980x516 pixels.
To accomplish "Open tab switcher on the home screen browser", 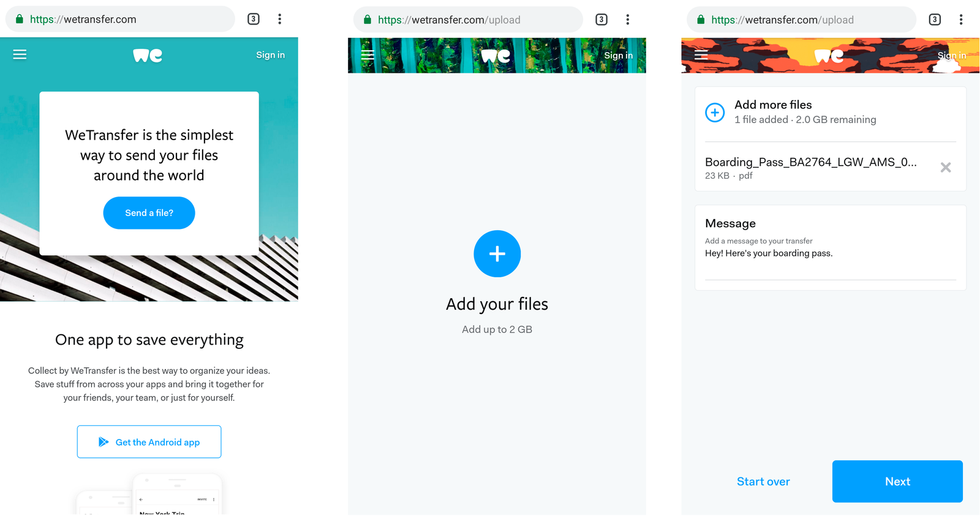I will point(254,19).
